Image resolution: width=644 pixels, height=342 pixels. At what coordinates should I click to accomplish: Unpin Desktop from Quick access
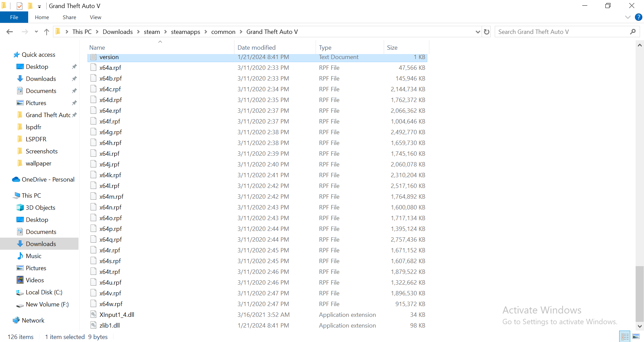pyautogui.click(x=74, y=66)
